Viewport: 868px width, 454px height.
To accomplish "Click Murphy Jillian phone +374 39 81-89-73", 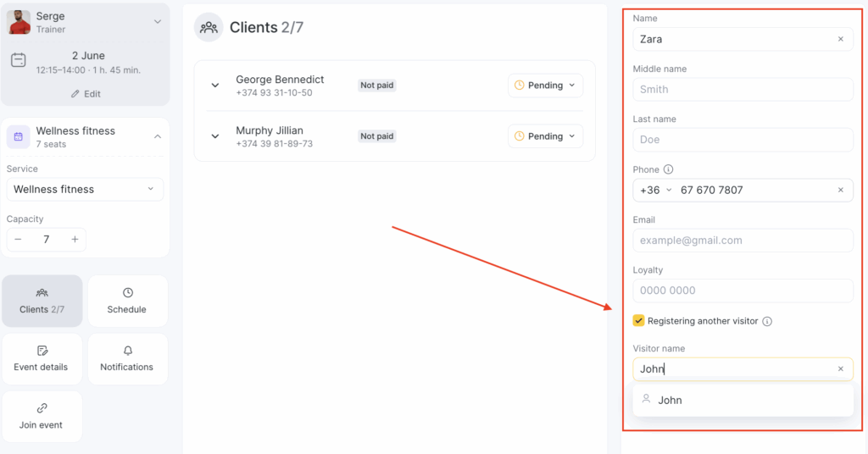I will pyautogui.click(x=274, y=144).
